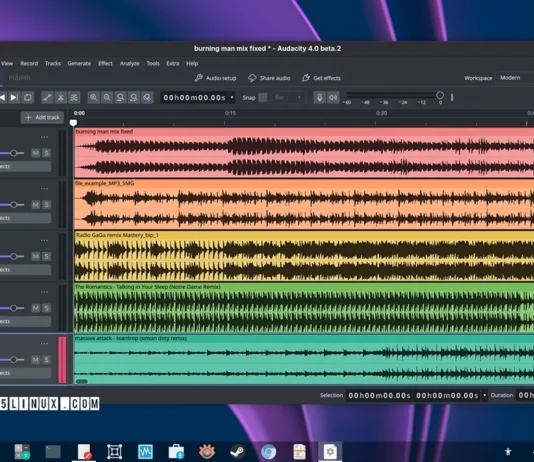Viewport: 534px width, 462px height.
Task: Click the split tool icon in toolbar
Action: tap(60, 98)
